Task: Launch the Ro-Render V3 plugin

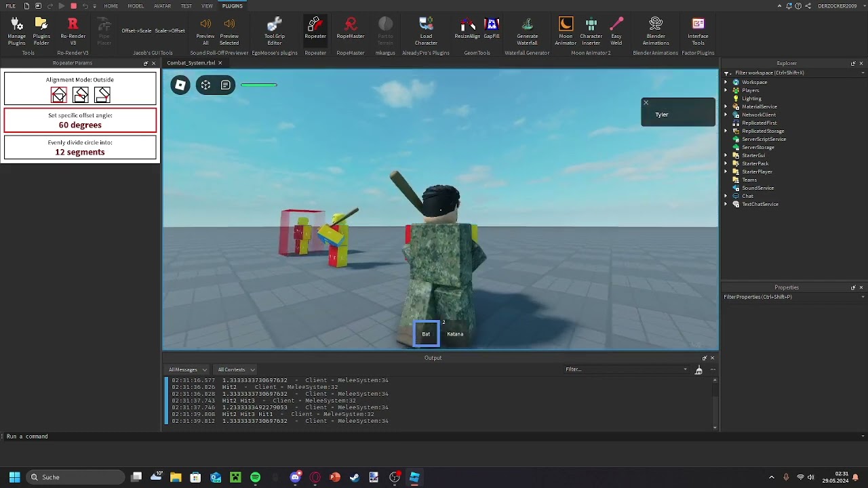Action: (x=73, y=31)
